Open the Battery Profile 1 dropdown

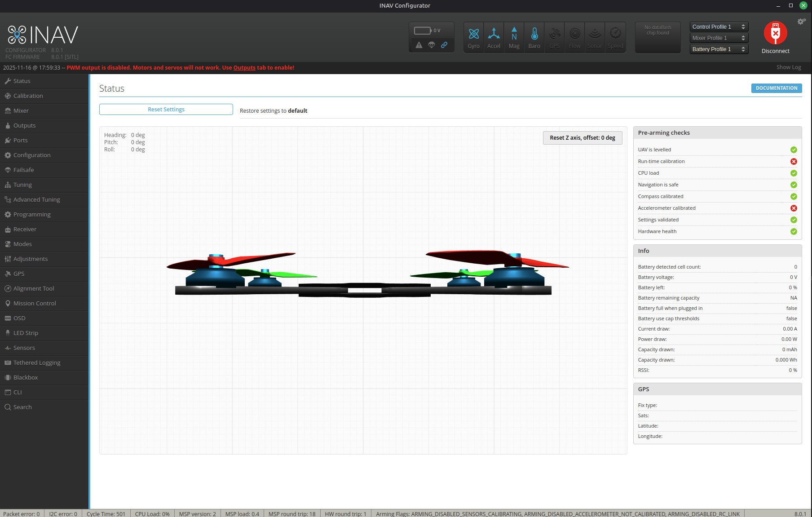click(718, 49)
